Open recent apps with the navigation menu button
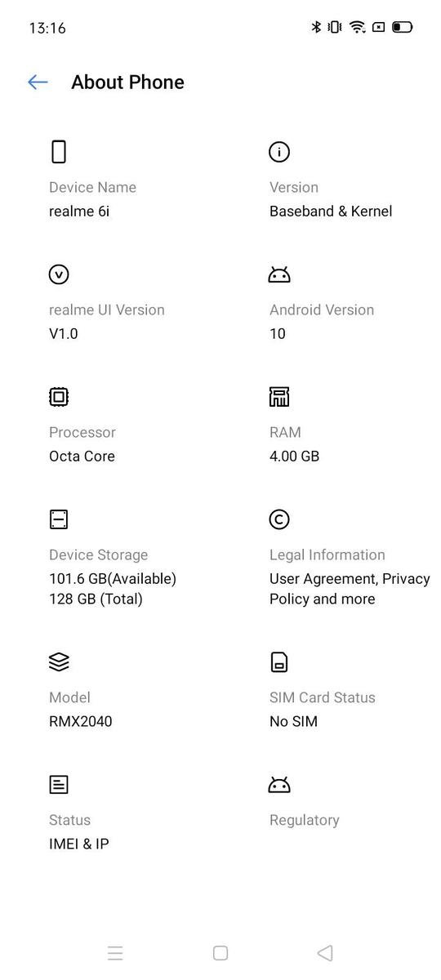 point(115,953)
